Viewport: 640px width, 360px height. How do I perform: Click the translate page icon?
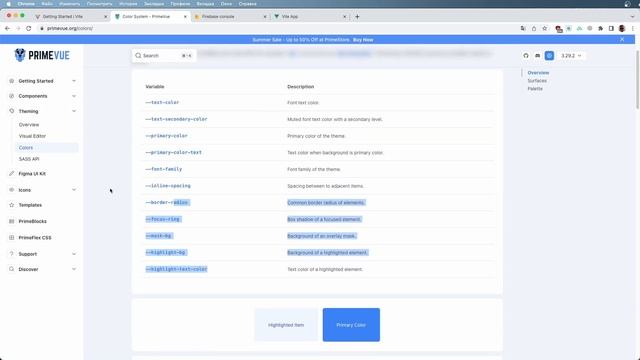[523, 28]
